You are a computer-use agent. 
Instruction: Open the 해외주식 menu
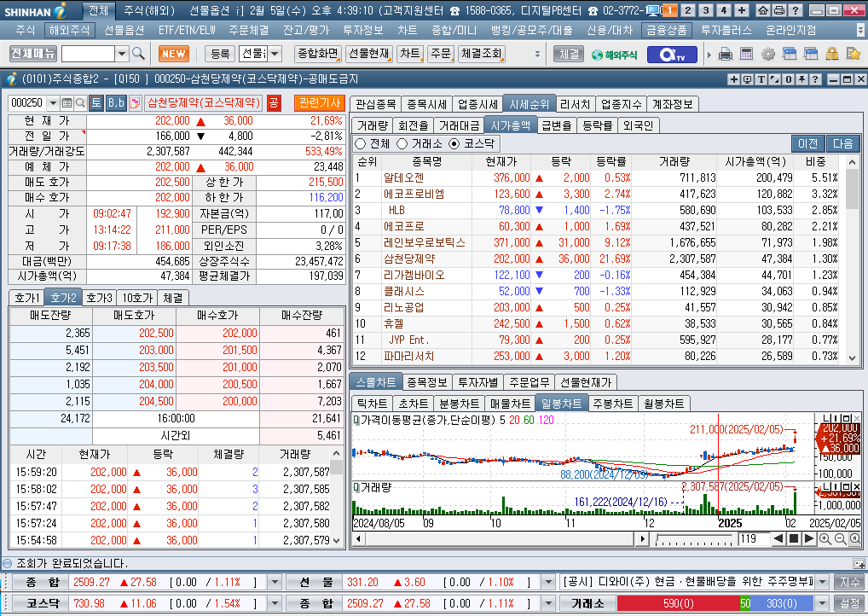pyautogui.click(x=69, y=30)
